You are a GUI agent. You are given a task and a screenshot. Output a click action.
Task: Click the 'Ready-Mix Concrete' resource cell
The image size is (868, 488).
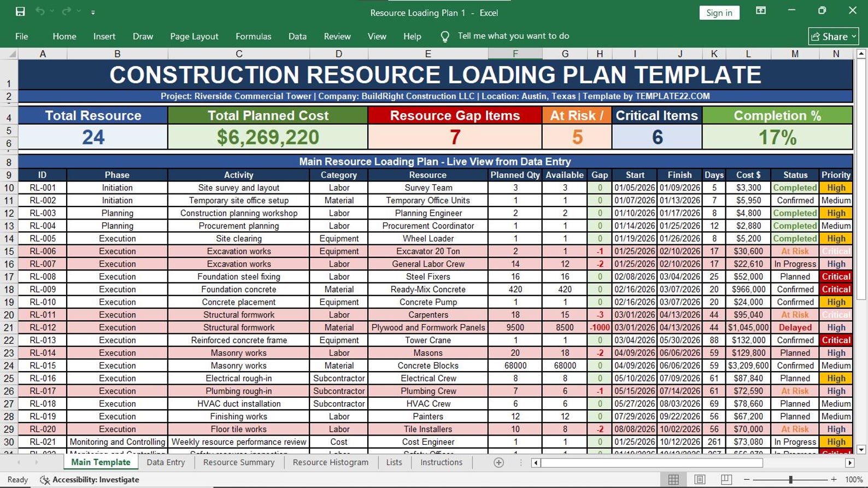(428, 289)
